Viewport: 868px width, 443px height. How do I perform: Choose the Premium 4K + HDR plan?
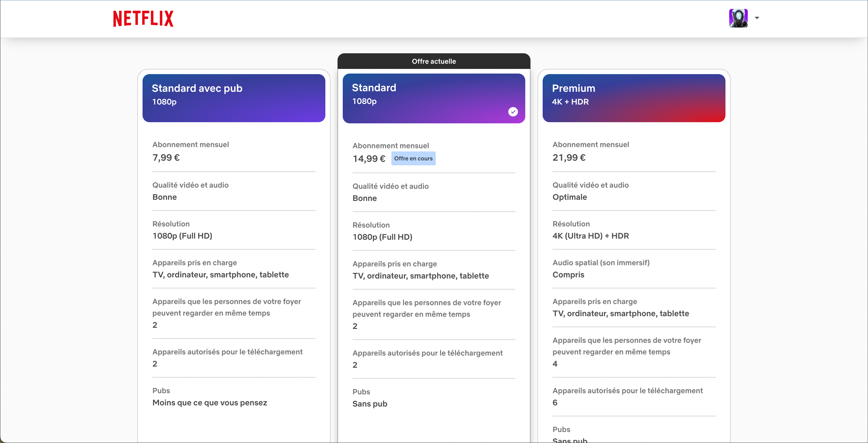tap(634, 98)
